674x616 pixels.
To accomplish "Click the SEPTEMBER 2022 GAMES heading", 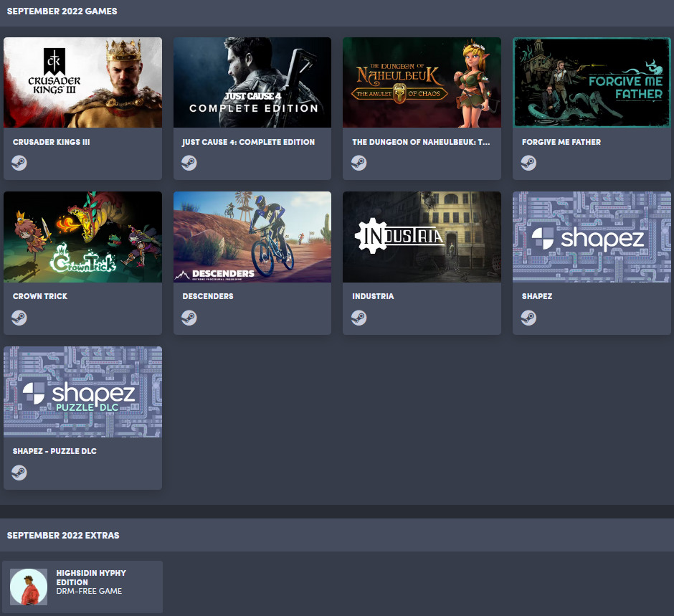I will point(62,11).
